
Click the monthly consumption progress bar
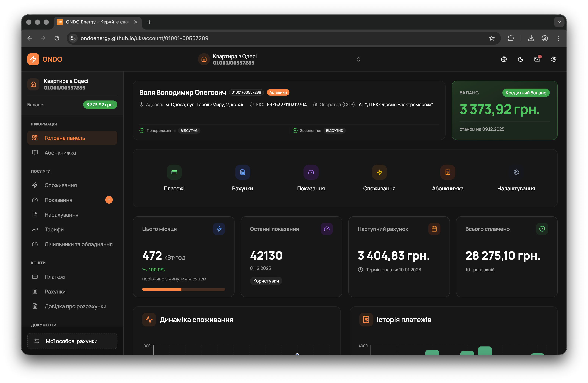point(183,289)
